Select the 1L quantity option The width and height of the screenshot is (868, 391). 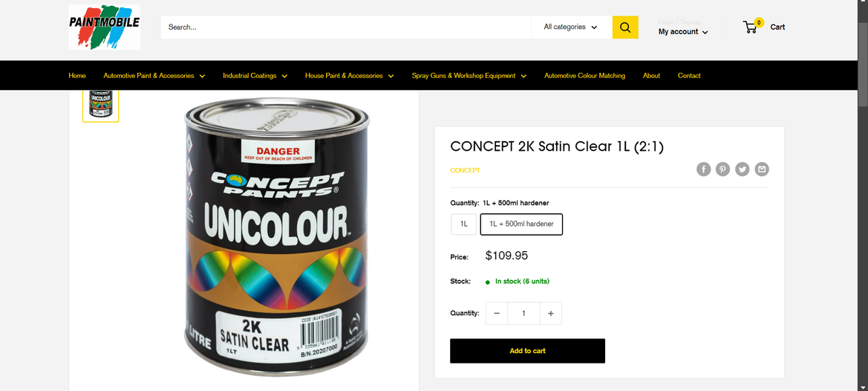tap(463, 224)
